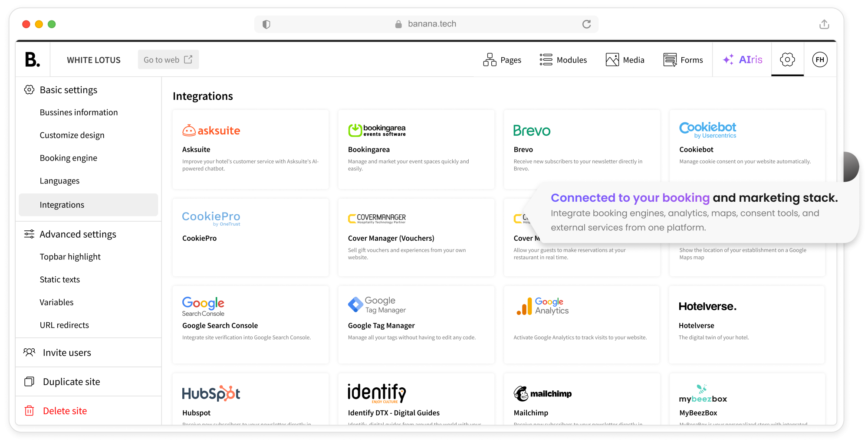
Task: Click the mybeezbox logo
Action: (703, 394)
